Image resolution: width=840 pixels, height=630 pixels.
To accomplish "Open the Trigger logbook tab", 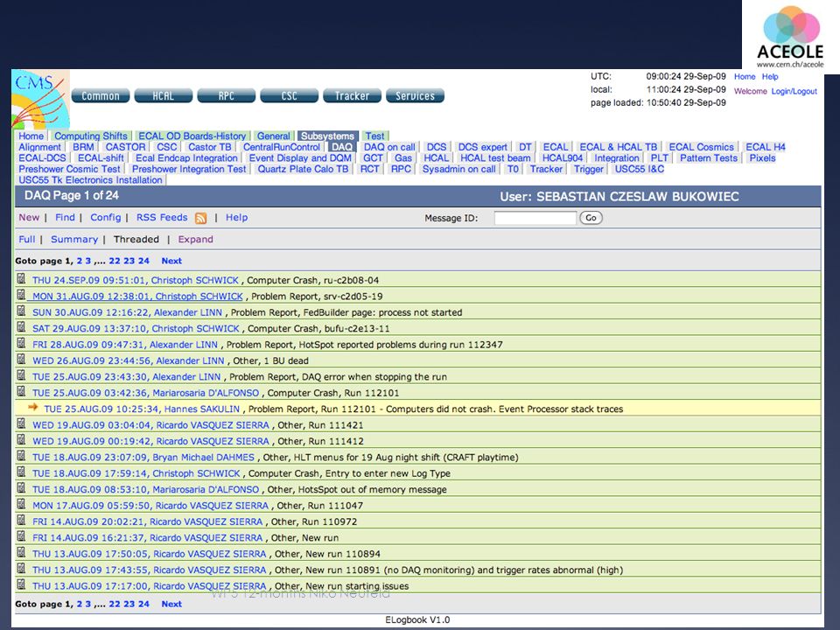I will point(589,169).
